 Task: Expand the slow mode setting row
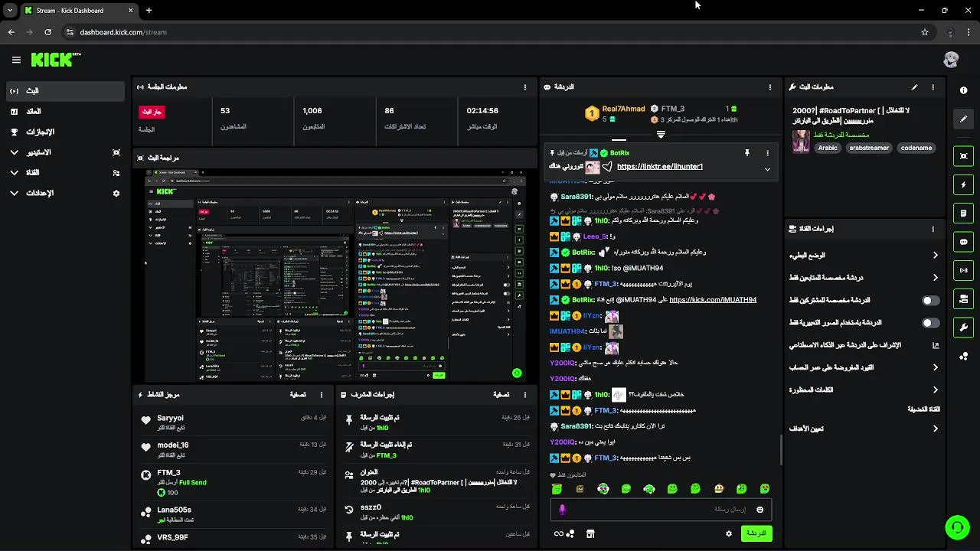(864, 256)
